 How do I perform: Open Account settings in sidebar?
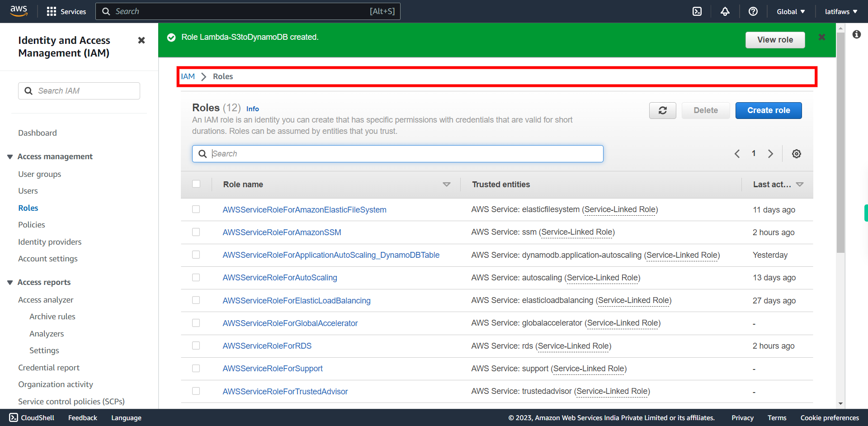pos(48,259)
